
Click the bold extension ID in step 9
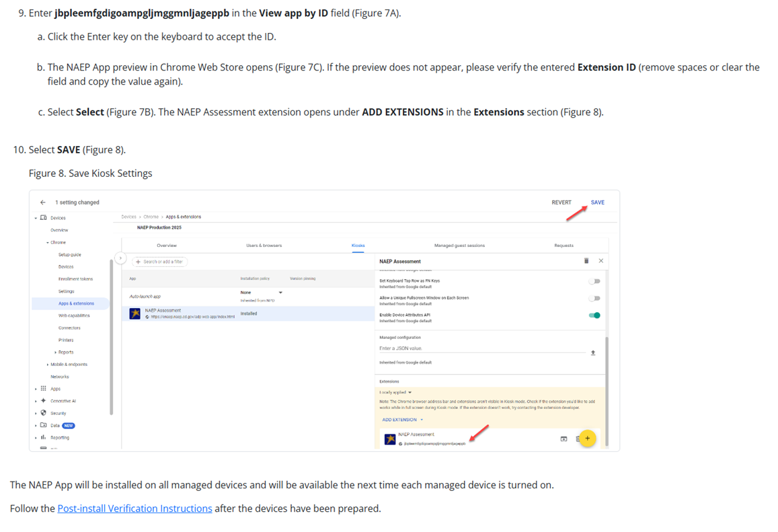tap(142, 13)
